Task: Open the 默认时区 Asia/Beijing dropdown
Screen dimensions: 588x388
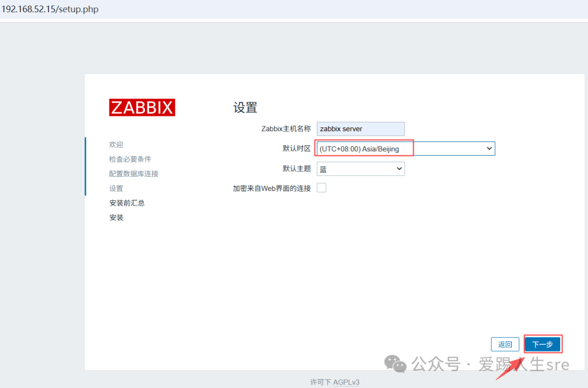Action: pos(406,149)
